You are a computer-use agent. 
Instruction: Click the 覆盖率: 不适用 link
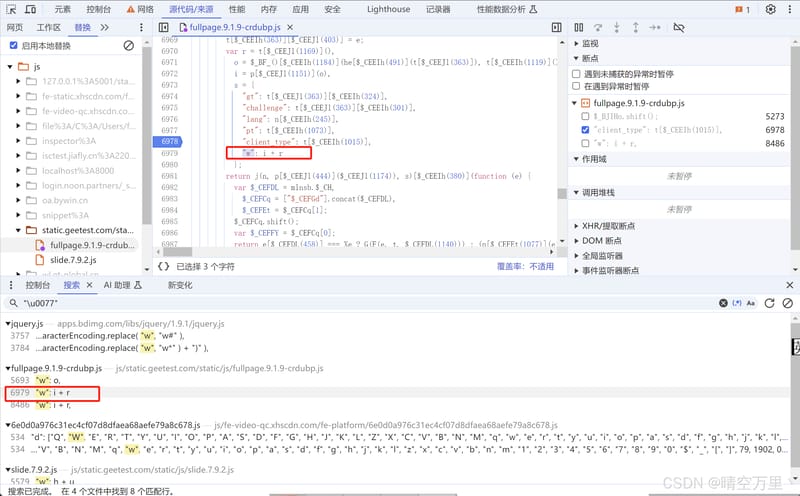(525, 266)
